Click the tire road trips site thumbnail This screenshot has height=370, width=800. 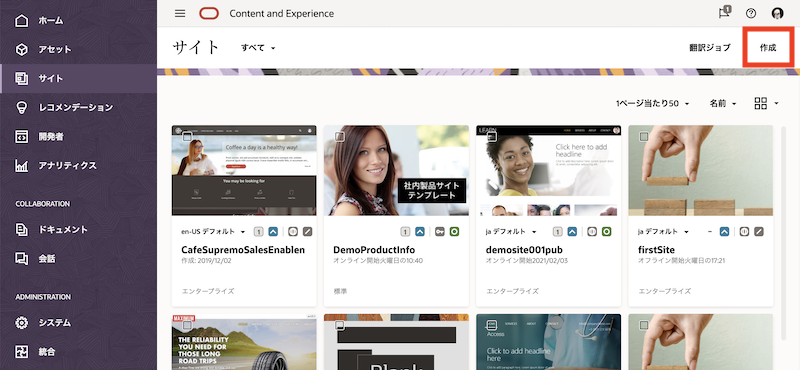[244, 342]
